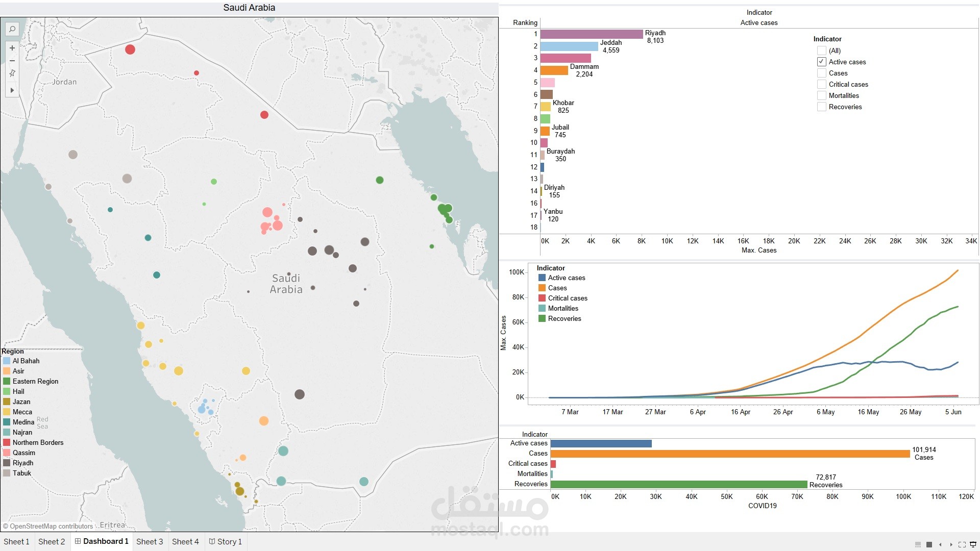Enter full screen mode icon
980x551 pixels.
[962, 544]
